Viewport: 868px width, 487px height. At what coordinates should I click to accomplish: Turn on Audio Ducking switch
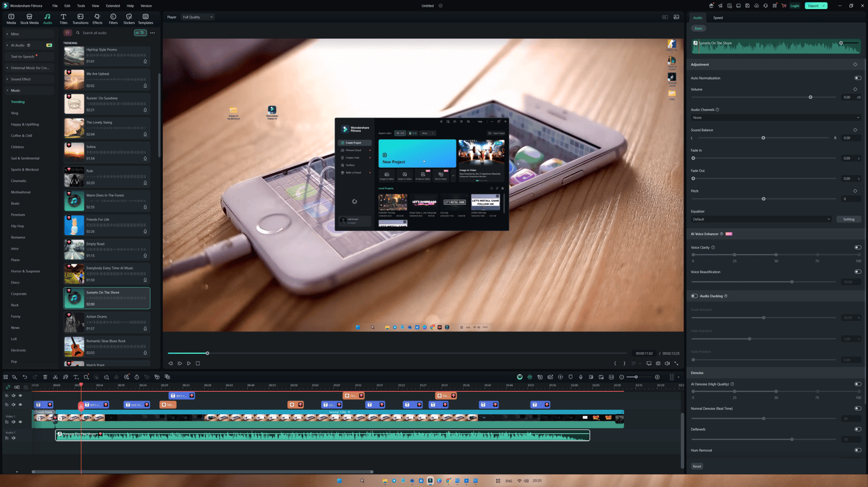pos(694,296)
